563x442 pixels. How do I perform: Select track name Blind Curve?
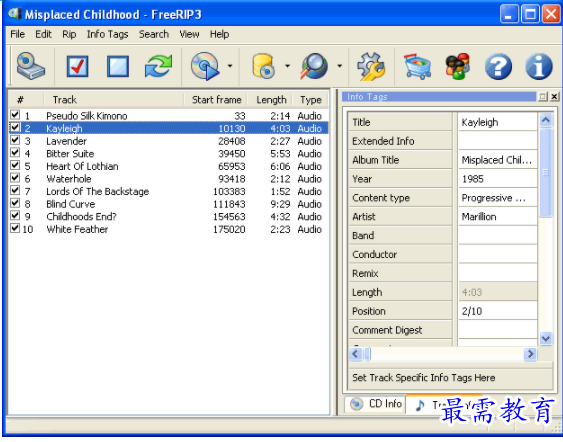tap(71, 204)
